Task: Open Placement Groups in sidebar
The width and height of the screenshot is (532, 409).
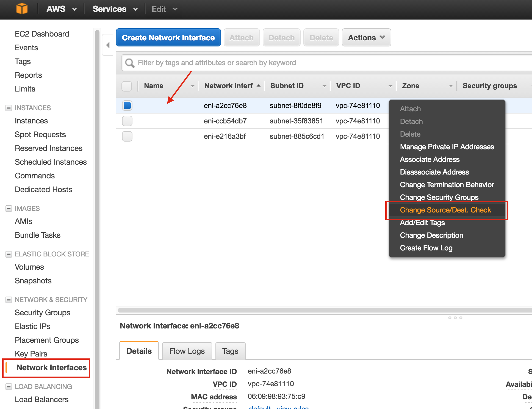Action: click(x=47, y=340)
